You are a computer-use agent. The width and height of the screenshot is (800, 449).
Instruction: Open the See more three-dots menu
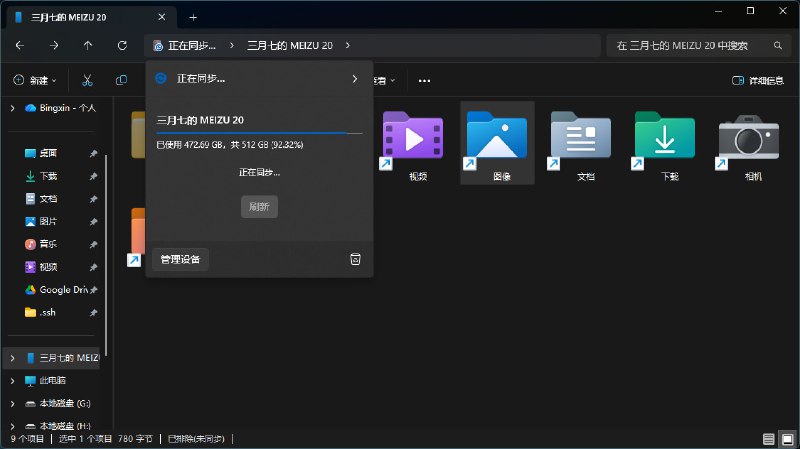[424, 81]
